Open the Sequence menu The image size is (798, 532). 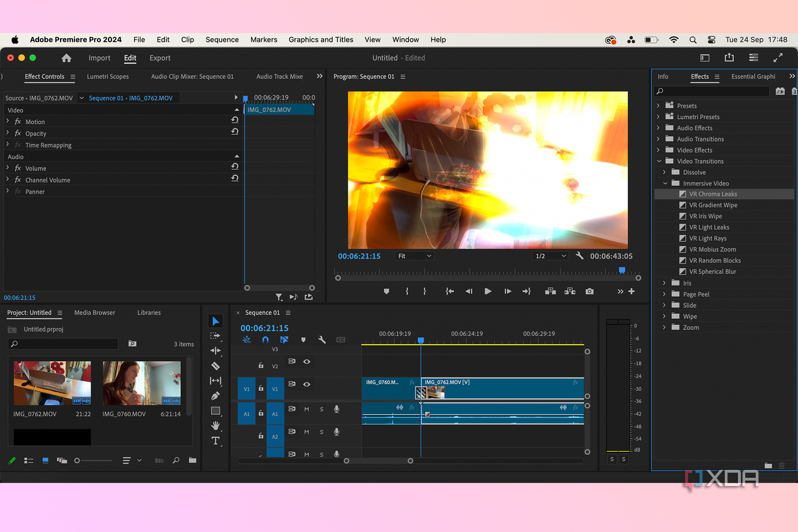[x=222, y=40]
